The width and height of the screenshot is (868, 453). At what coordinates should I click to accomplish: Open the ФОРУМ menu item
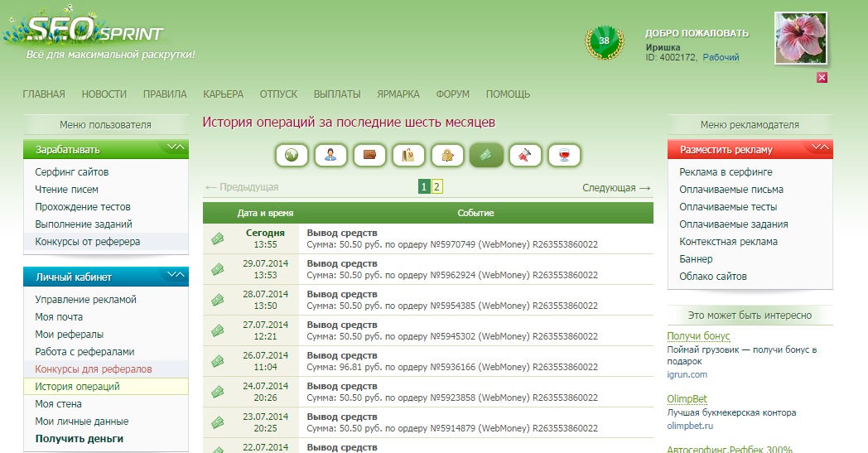452,94
